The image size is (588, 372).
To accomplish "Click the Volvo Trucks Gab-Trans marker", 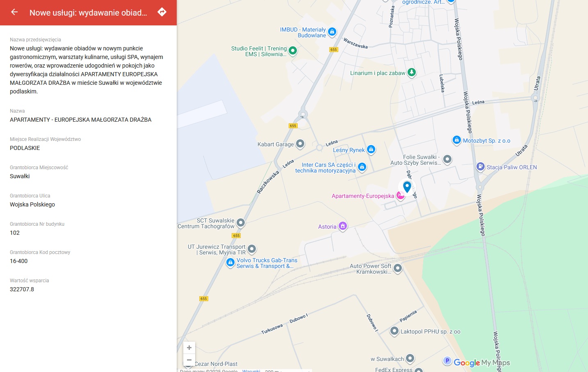I will (x=230, y=262).
